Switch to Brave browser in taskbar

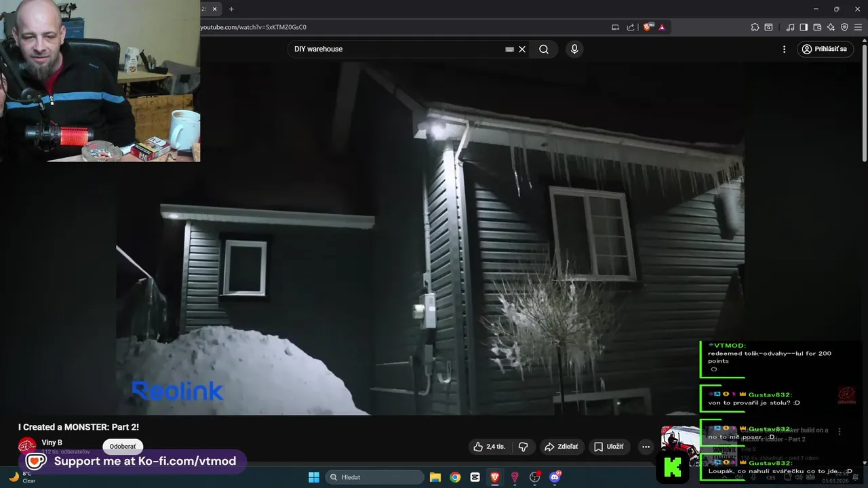point(495,477)
